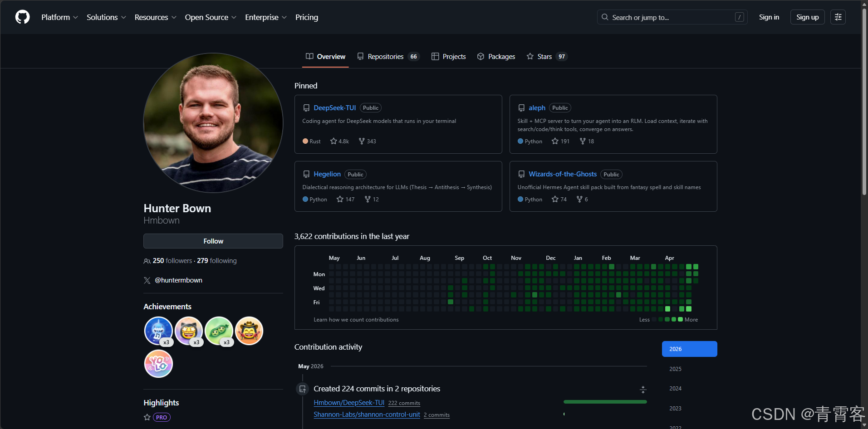Click the page vertical scrollbar
Screen dimensions: 868x429
(x=864, y=101)
